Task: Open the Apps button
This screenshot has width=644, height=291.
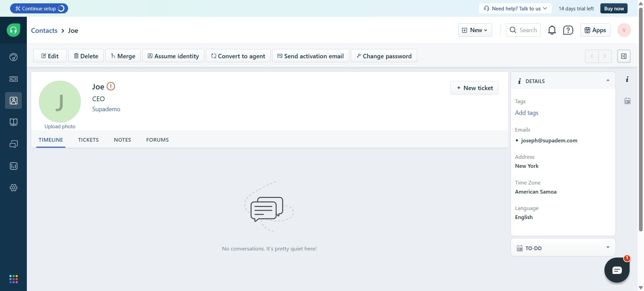Action: pos(595,30)
